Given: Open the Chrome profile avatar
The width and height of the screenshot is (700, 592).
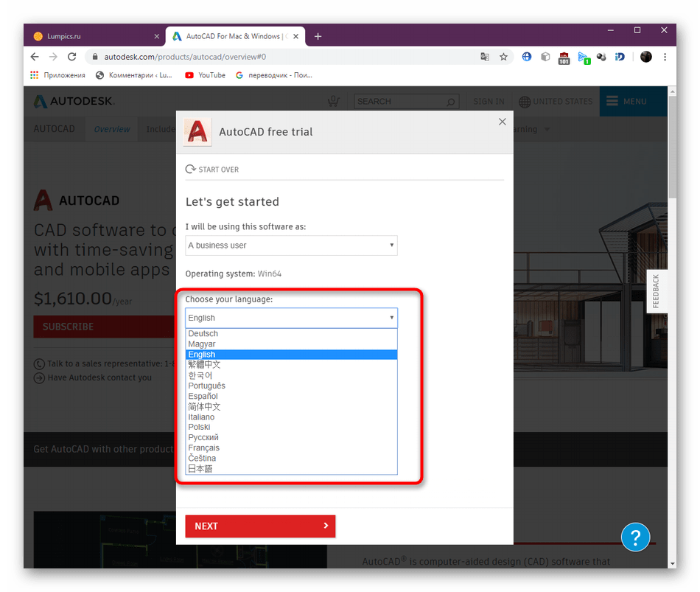Looking at the screenshot, I should [646, 57].
